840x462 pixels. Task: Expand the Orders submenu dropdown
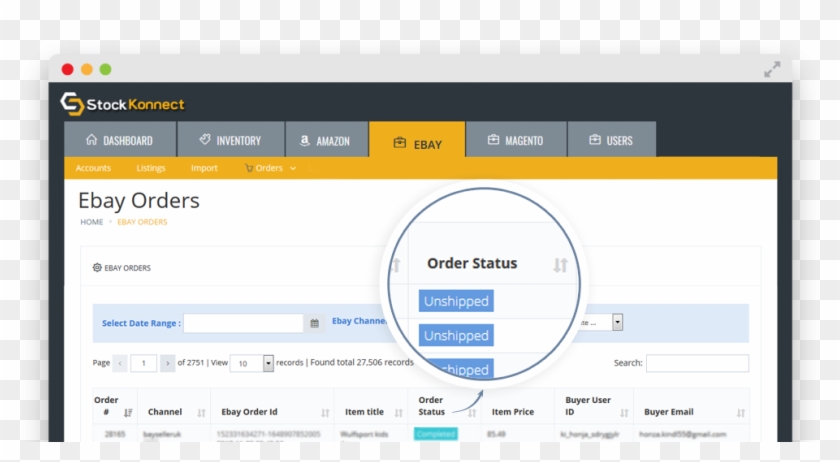point(271,168)
